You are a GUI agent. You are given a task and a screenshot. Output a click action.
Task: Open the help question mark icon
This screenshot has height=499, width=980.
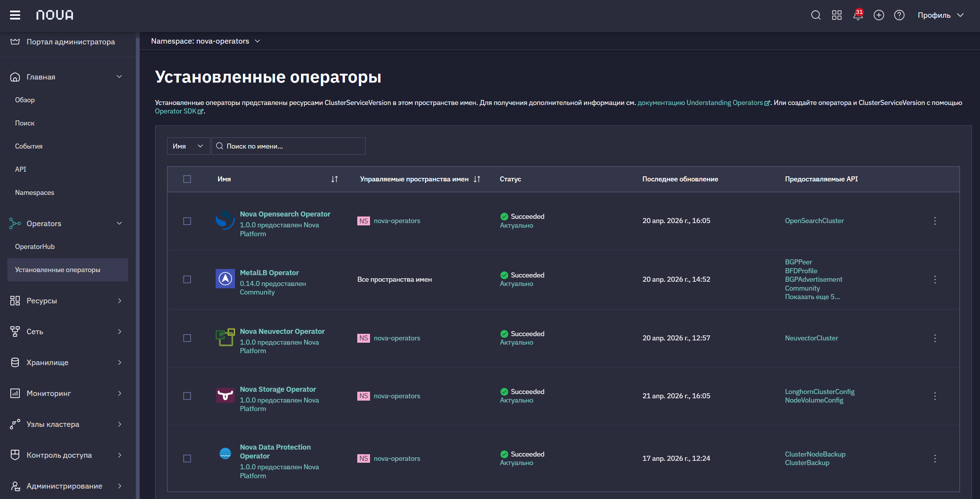[x=899, y=15]
